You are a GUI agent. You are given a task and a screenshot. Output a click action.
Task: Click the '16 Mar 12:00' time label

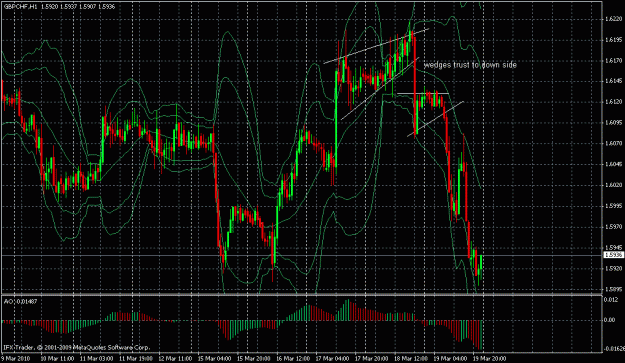tap(293, 359)
